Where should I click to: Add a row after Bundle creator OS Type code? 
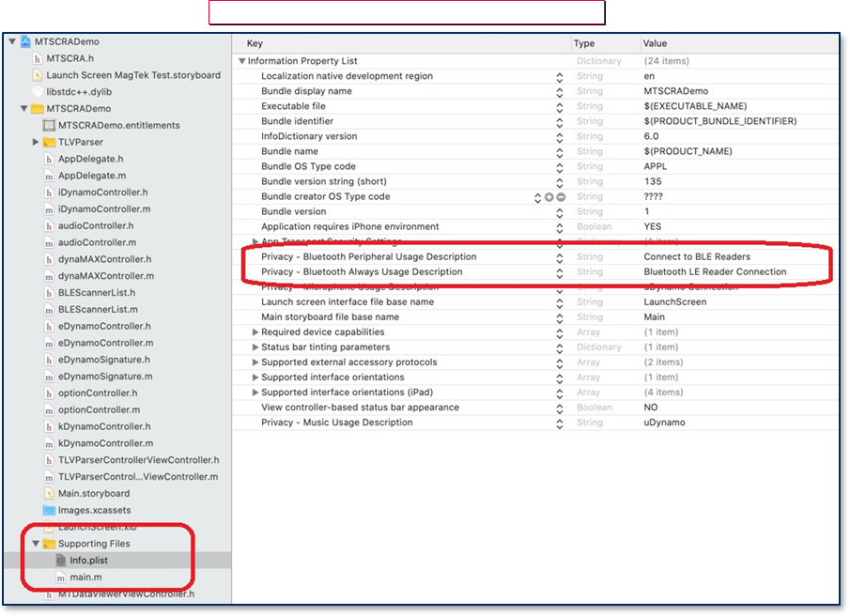click(x=549, y=196)
